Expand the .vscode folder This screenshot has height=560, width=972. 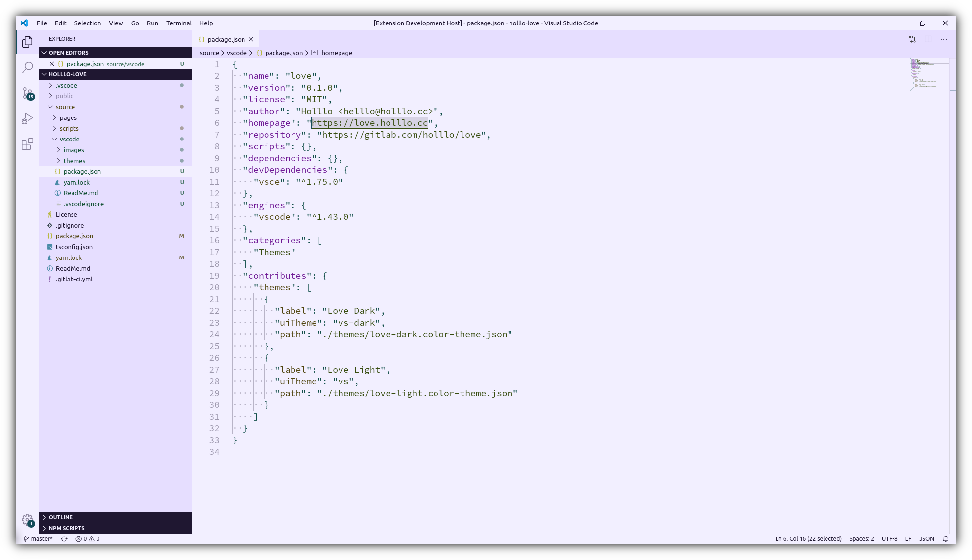click(x=116, y=85)
